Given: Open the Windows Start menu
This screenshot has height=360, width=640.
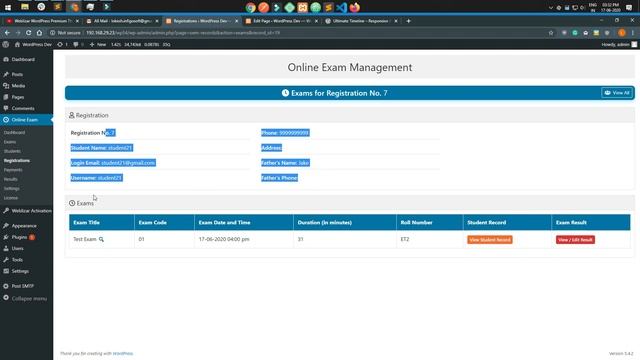Looking at the screenshot, I should (x=8, y=7).
